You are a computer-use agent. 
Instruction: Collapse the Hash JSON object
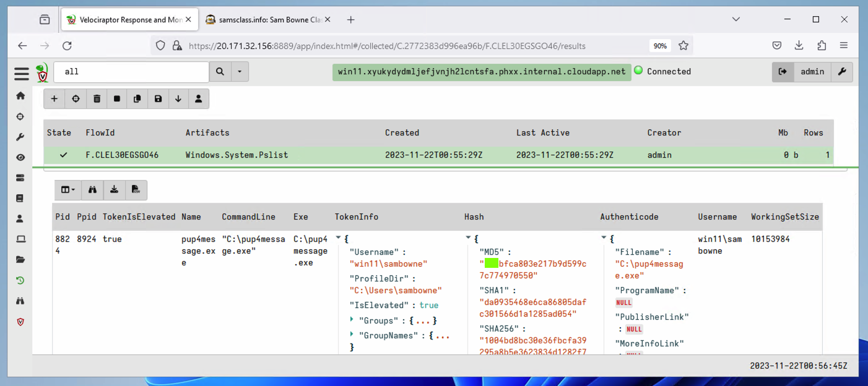point(468,238)
